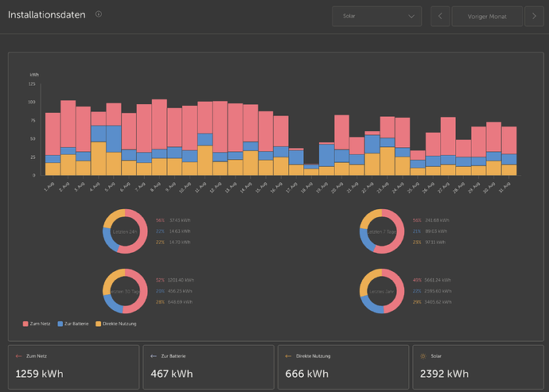The width and height of the screenshot is (549, 392).
Task: Click the 14.63 kWh value
Action: [180, 231]
